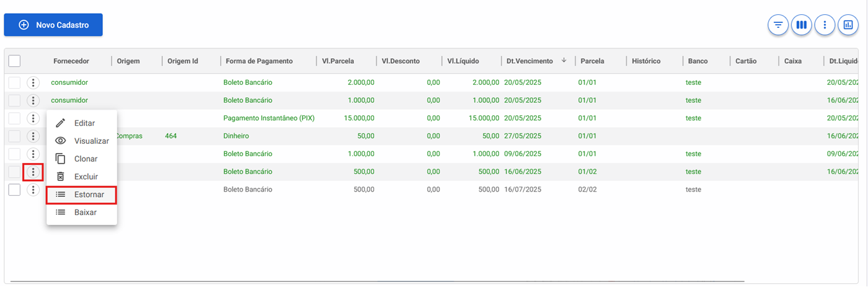
Task: Open the three-dot more options toolbar icon
Action: pos(825,25)
